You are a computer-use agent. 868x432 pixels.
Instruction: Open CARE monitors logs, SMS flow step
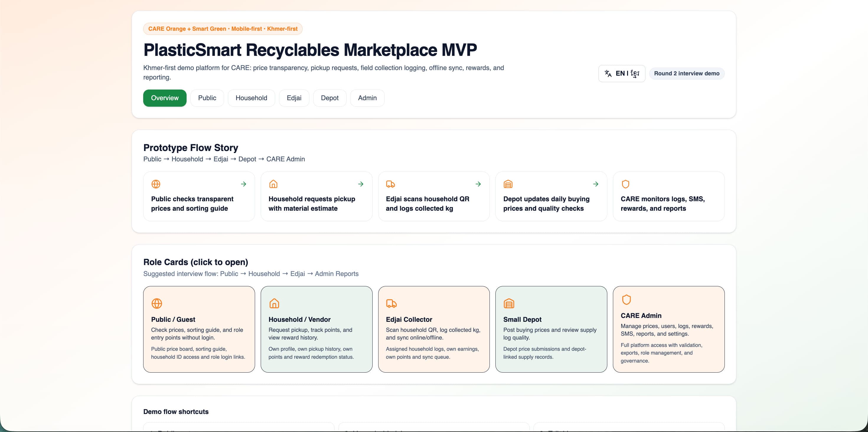tap(668, 196)
